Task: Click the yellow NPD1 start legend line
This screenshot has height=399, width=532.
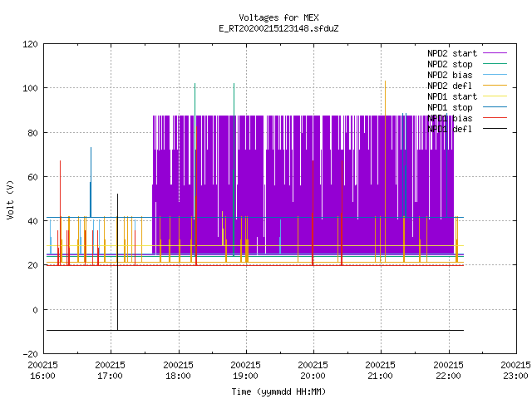Action: tap(495, 96)
